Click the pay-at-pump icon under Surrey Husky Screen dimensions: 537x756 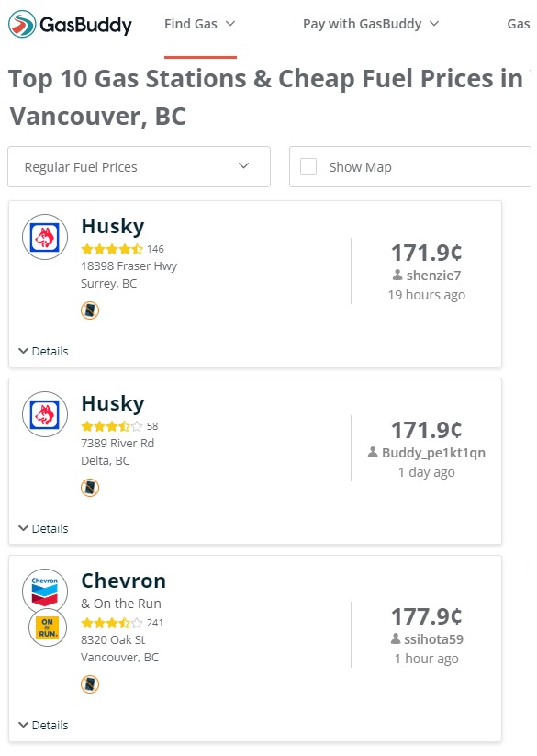tap(90, 310)
